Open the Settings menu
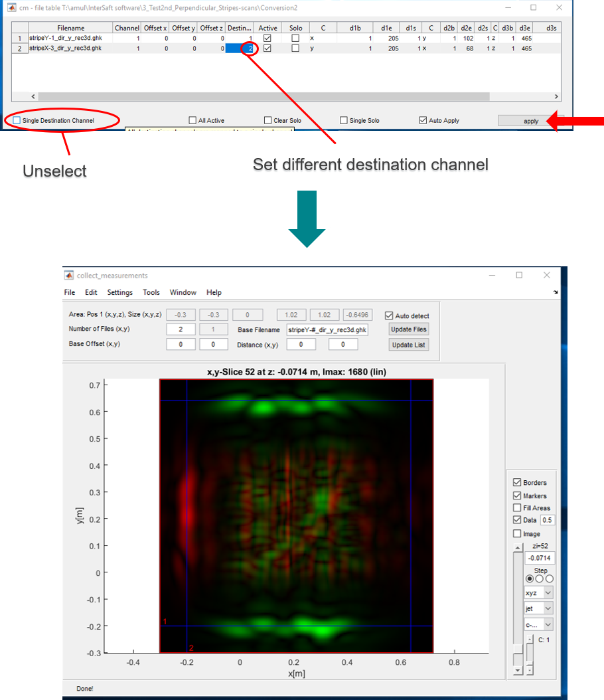Screen dimensions: 604x700 pos(120,292)
